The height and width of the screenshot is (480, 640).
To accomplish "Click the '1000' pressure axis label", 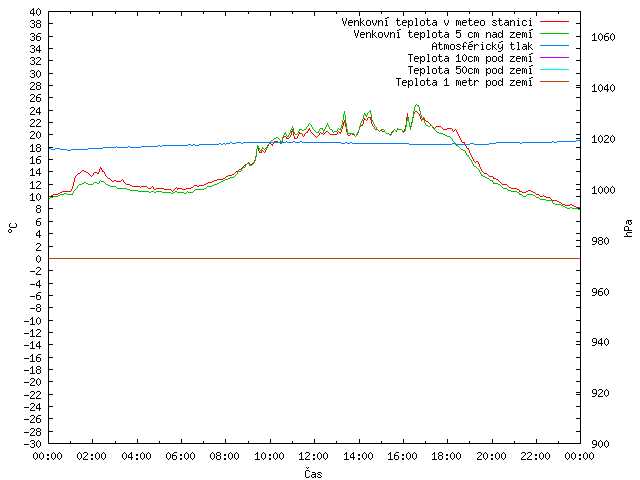I will [603, 190].
